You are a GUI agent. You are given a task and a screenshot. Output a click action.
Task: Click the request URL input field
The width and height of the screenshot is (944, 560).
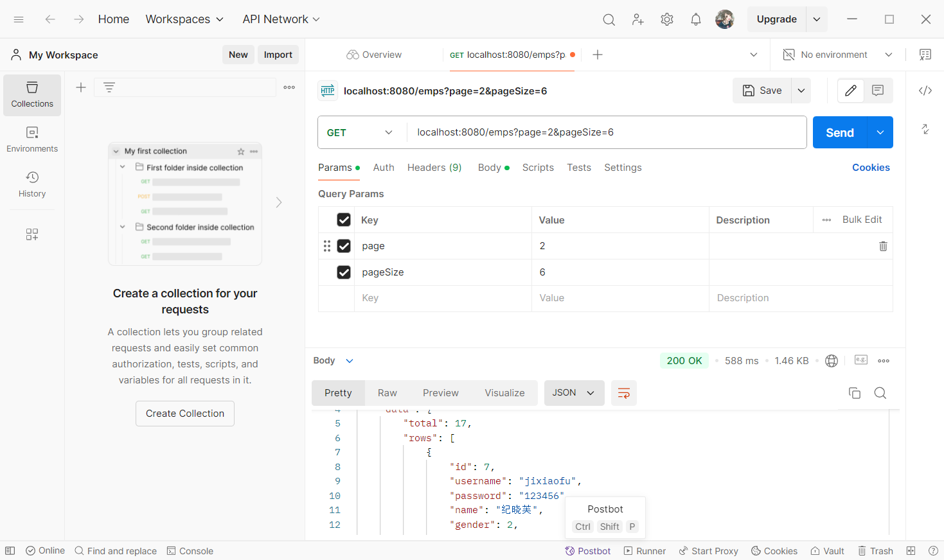click(x=607, y=132)
